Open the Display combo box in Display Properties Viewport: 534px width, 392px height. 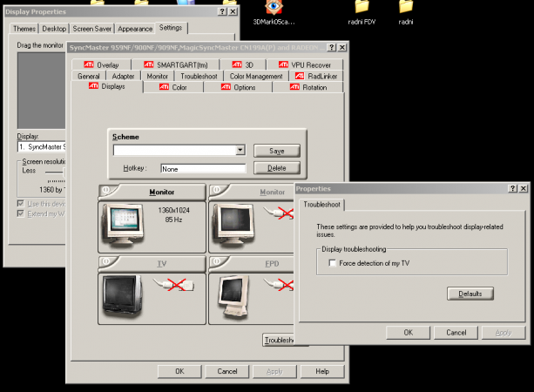pos(41,147)
